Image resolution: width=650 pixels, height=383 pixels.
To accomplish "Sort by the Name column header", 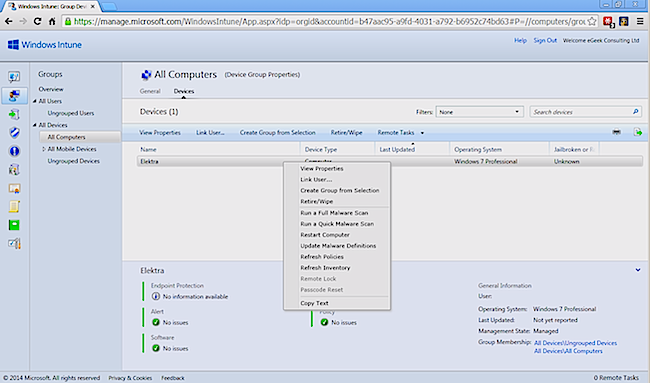I will 148,150.
